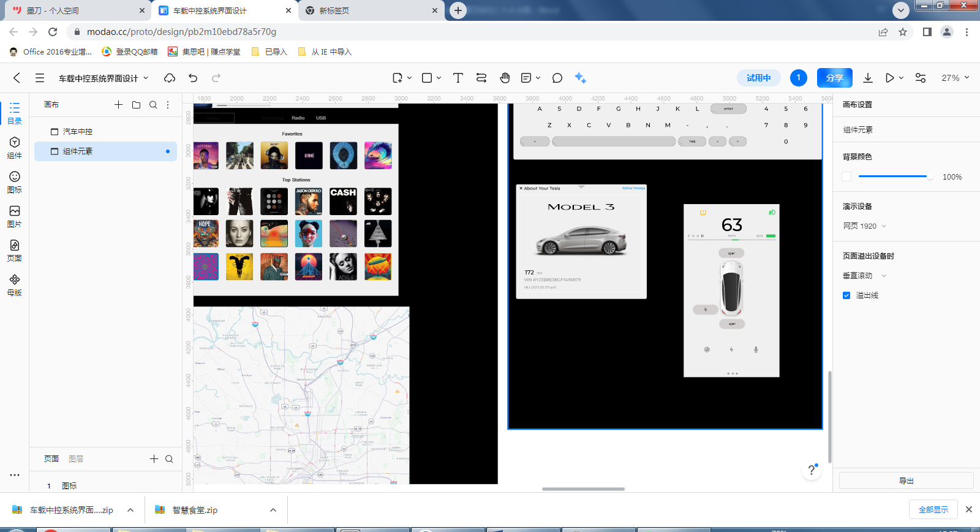Open zoom level 27% dropdown

[956, 78]
